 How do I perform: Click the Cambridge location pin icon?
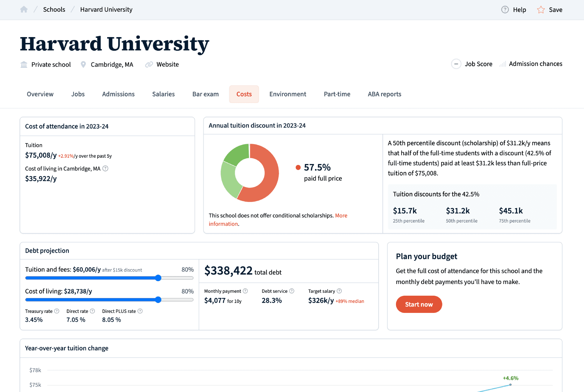[83, 65]
